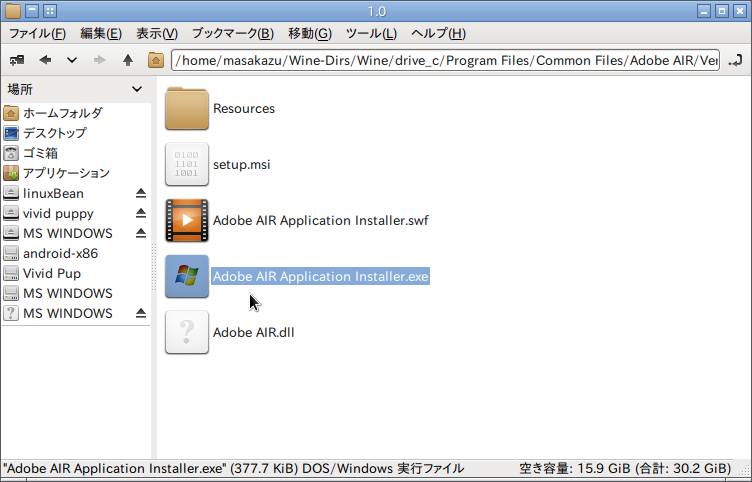This screenshot has height=482, width=752.
Task: Open the linuxBean volume
Action: point(53,193)
